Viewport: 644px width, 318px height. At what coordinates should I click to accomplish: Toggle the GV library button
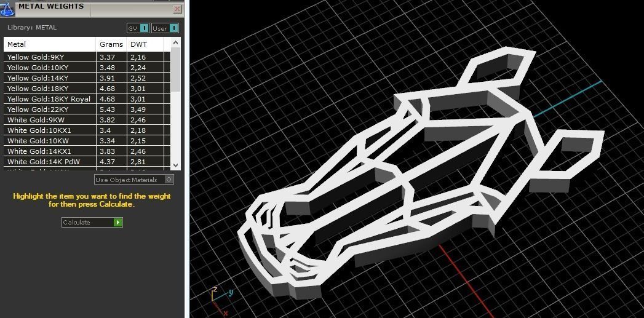[138, 28]
